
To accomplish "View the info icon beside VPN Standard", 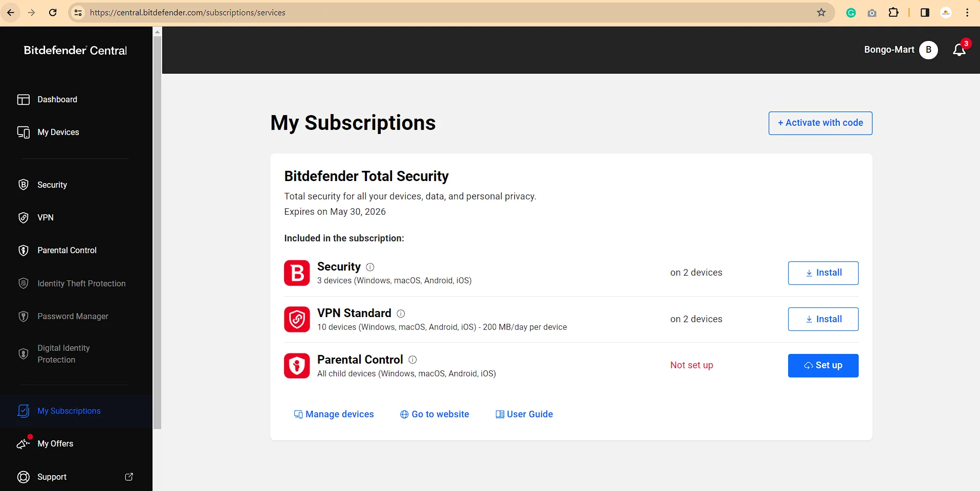I will pyautogui.click(x=401, y=314).
